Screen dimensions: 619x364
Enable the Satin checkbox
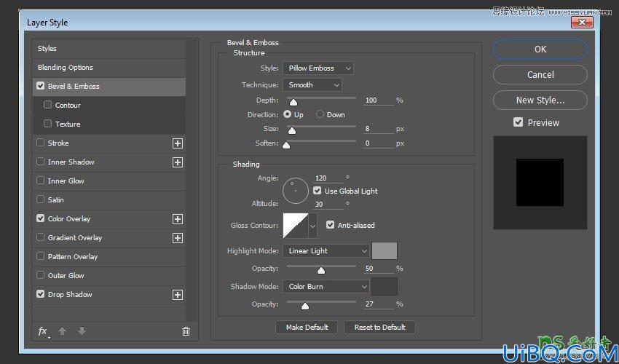(40, 199)
